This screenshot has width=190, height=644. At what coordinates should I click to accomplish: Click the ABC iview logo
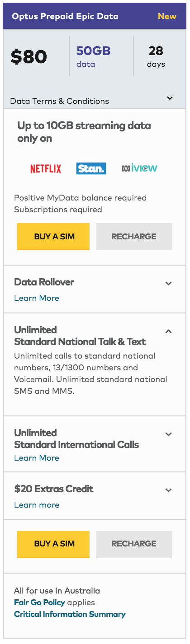coord(139,168)
